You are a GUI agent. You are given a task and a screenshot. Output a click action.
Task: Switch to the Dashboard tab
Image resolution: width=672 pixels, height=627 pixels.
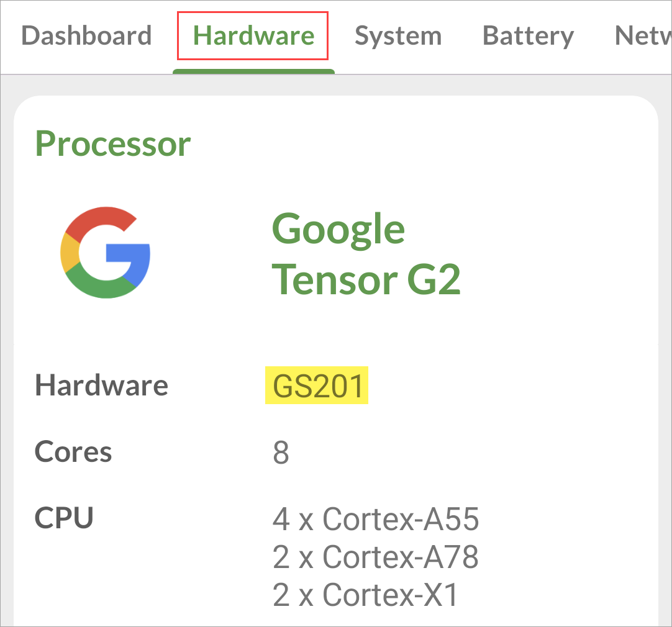pyautogui.click(x=86, y=35)
